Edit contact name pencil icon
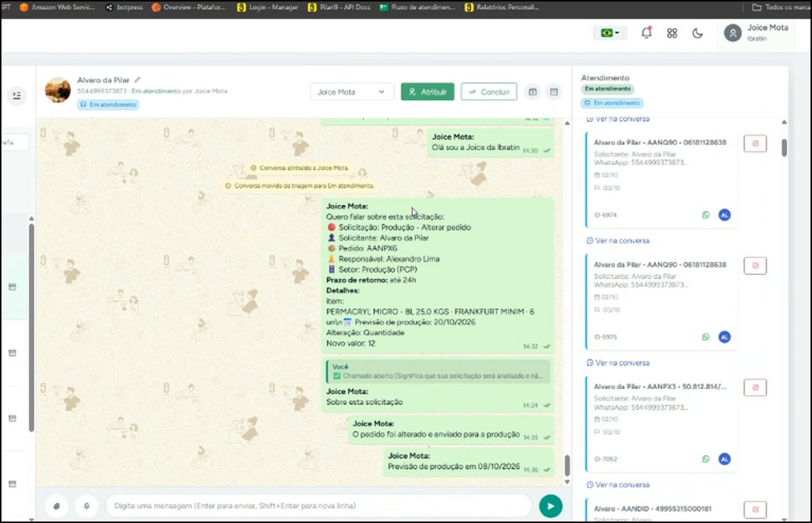Viewport: 812px width, 523px height. click(137, 80)
